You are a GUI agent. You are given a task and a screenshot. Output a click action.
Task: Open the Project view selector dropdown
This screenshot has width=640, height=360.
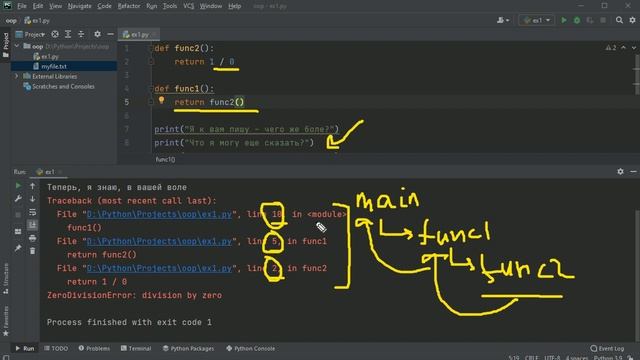point(31,34)
